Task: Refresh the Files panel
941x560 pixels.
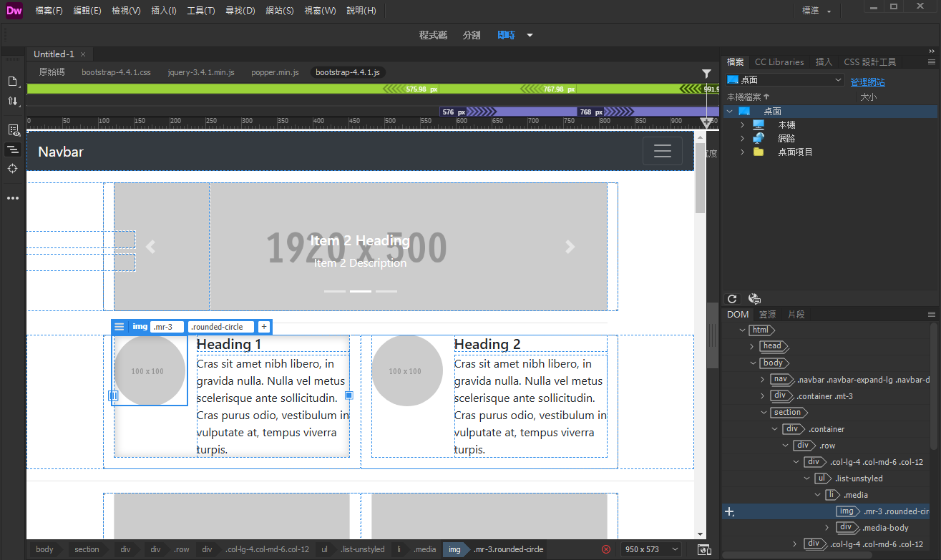Action: pos(732,299)
